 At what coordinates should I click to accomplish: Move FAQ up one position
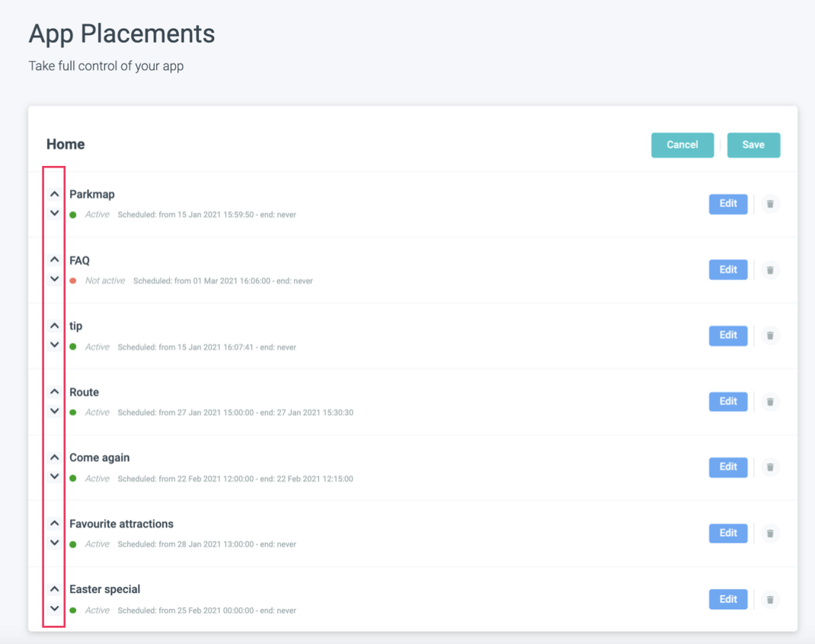pos(54,260)
